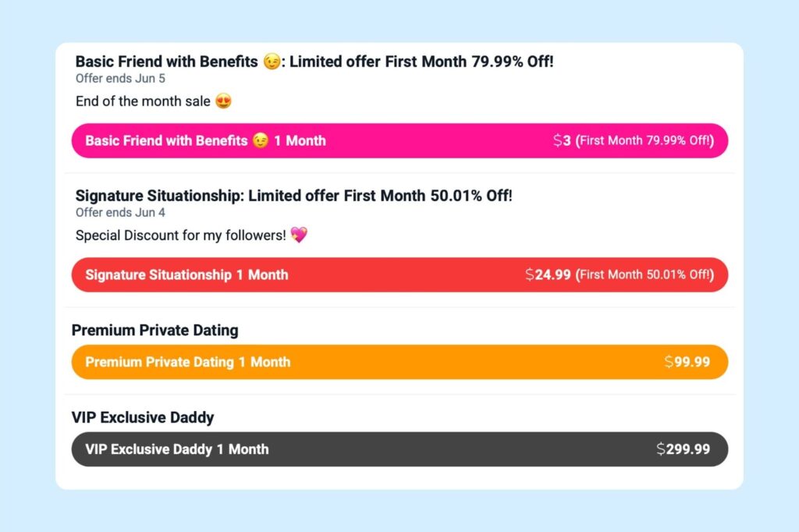Select the $299.99 price in the dark bar
The height and width of the screenshot is (532, 799).
pos(683,449)
